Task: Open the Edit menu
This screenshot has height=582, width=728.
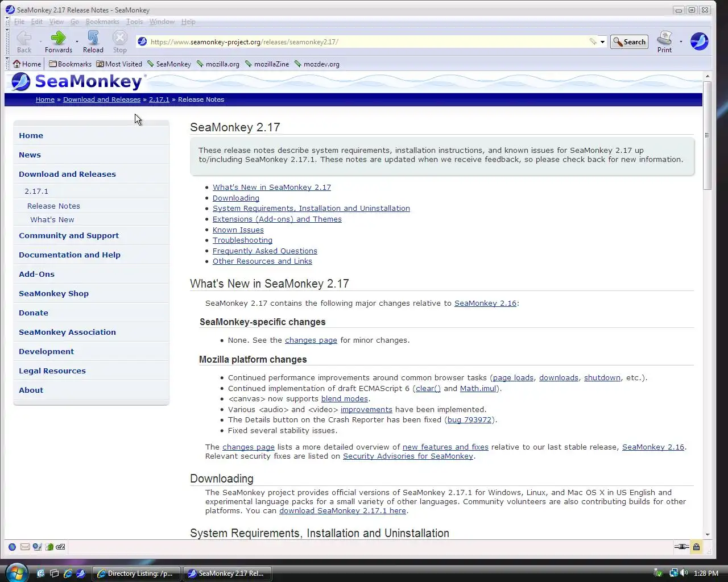Action: [x=37, y=22]
